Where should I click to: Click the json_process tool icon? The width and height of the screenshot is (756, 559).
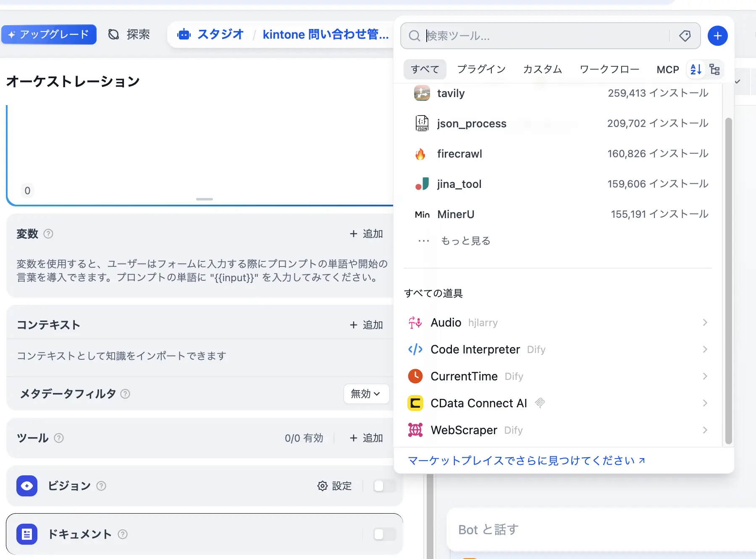coord(422,123)
